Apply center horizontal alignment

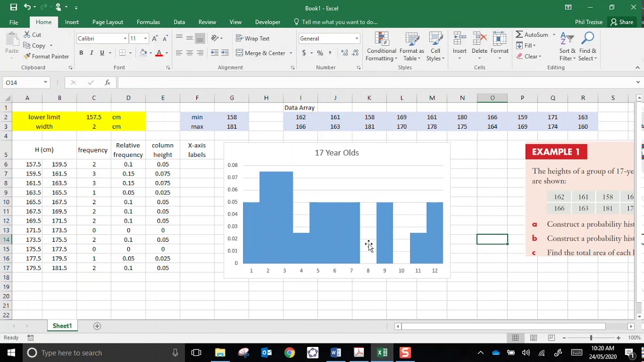[x=190, y=53]
